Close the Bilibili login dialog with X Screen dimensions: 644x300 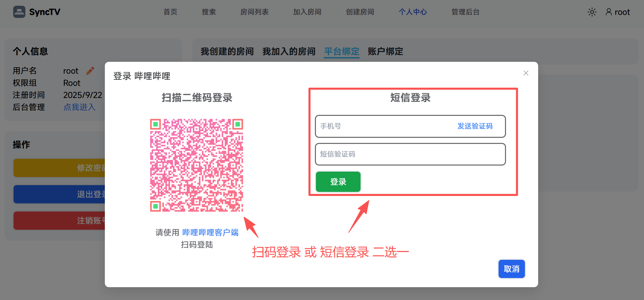pos(526,73)
